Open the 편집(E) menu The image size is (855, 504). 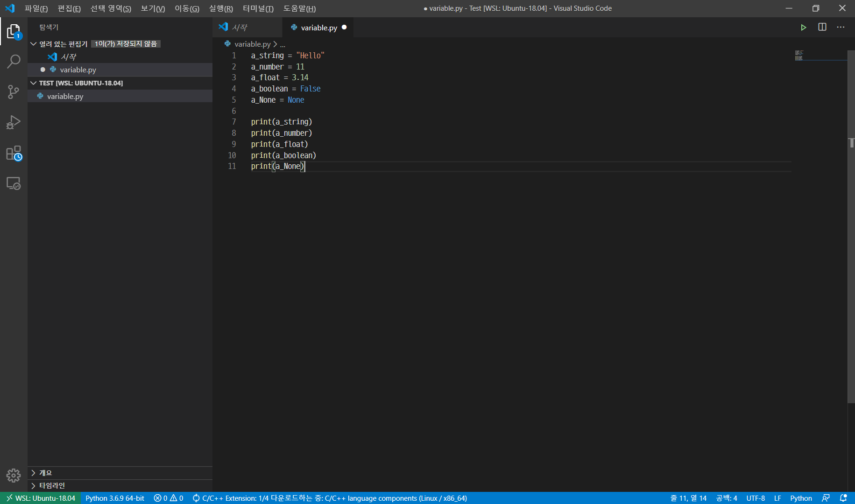coord(69,8)
